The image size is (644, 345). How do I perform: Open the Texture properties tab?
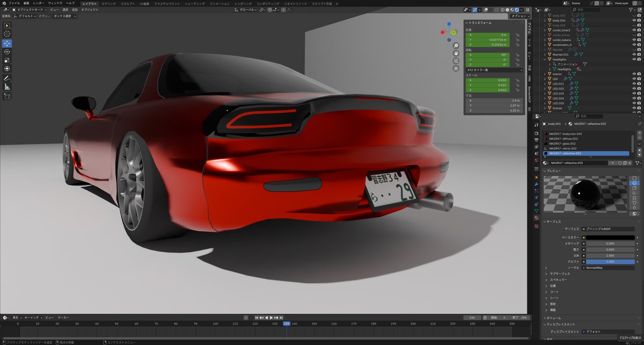(536, 226)
